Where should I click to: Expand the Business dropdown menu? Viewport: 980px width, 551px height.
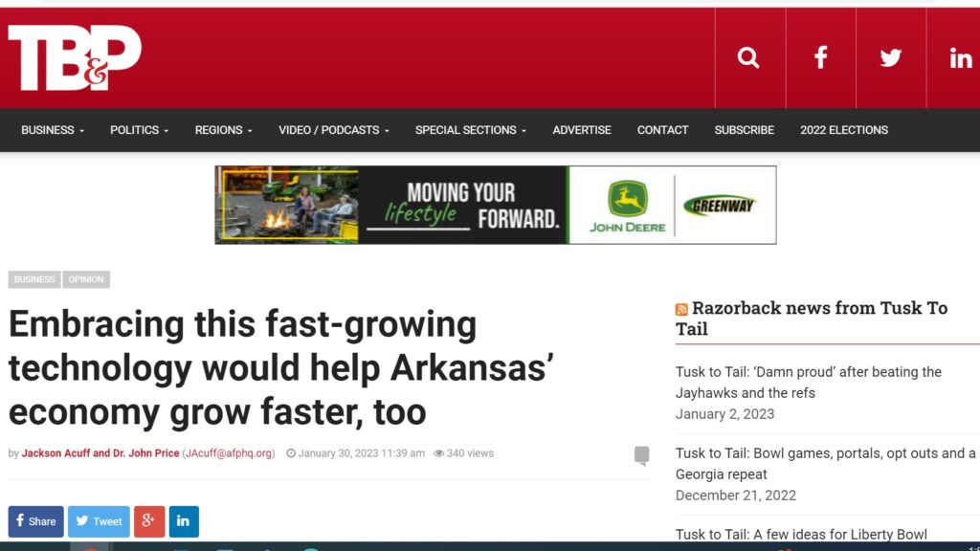(x=53, y=130)
